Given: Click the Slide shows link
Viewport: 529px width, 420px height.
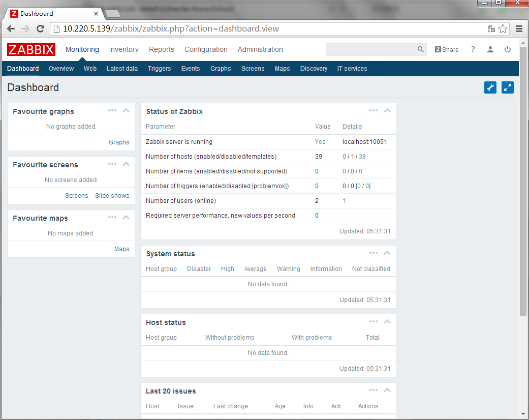Looking at the screenshot, I should click(112, 195).
